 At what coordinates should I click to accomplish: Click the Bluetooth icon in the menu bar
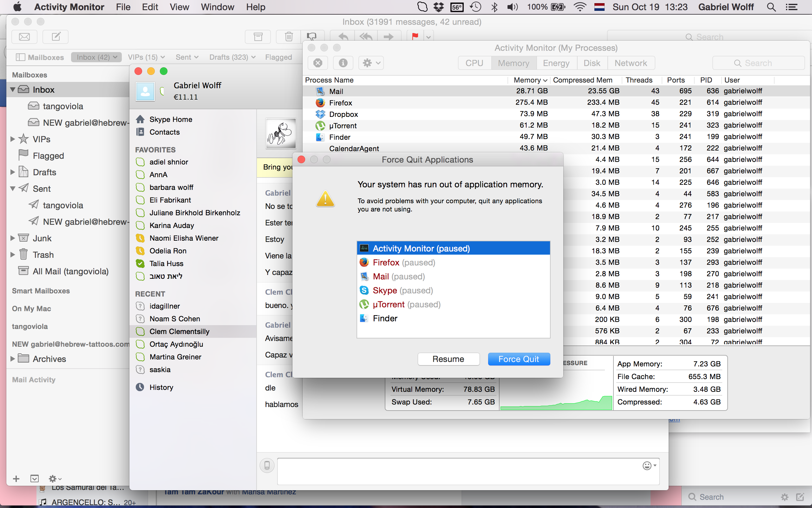tap(494, 7)
